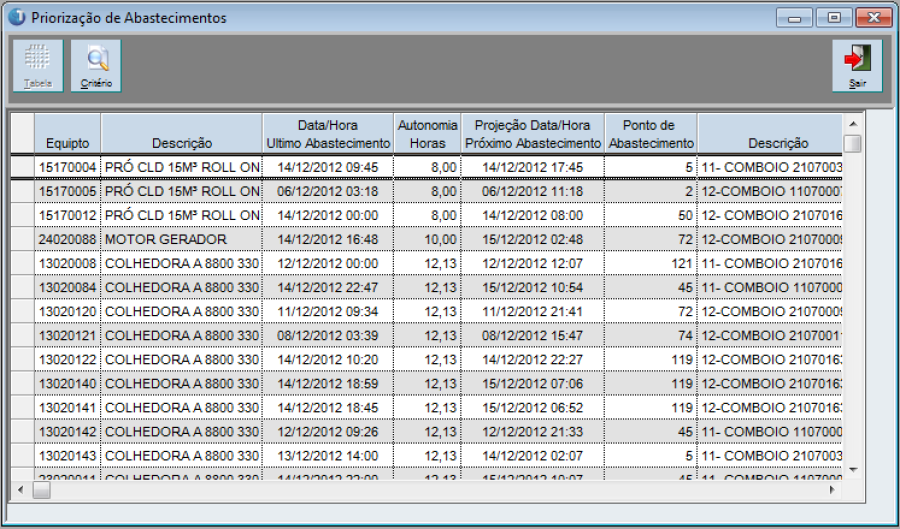Open the Tabela toolbar button
900x529 pixels.
click(x=38, y=65)
